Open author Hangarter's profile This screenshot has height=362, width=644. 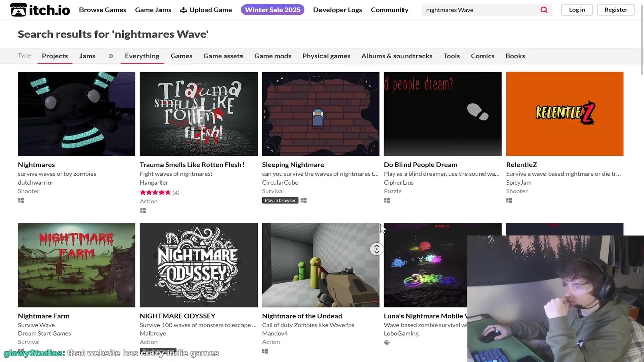pyautogui.click(x=154, y=182)
